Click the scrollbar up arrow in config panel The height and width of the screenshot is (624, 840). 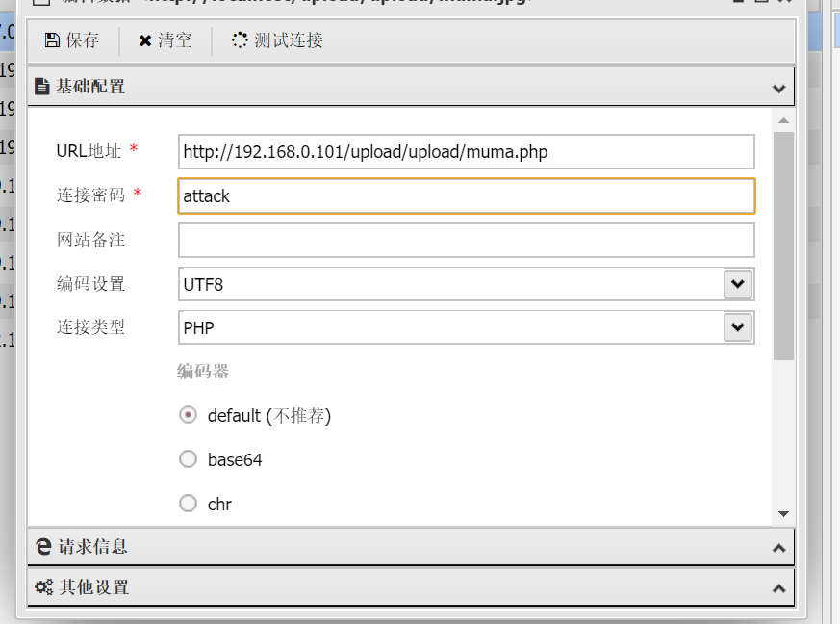click(x=783, y=120)
